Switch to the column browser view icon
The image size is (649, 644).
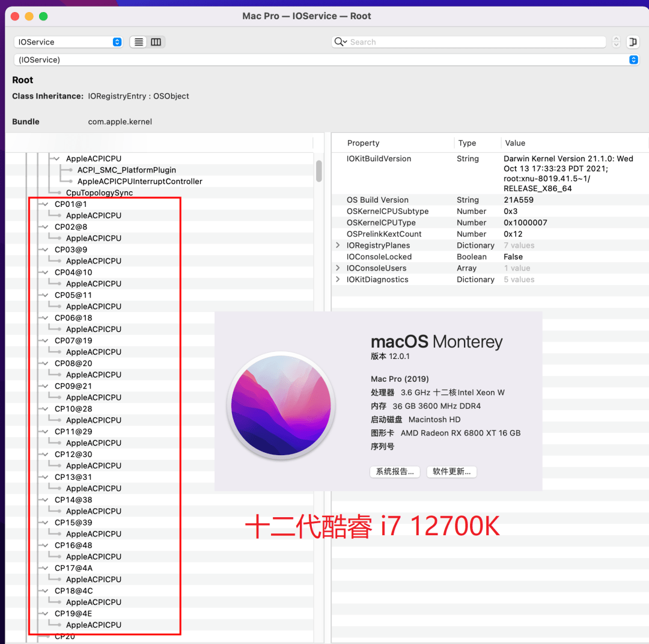pos(156,42)
